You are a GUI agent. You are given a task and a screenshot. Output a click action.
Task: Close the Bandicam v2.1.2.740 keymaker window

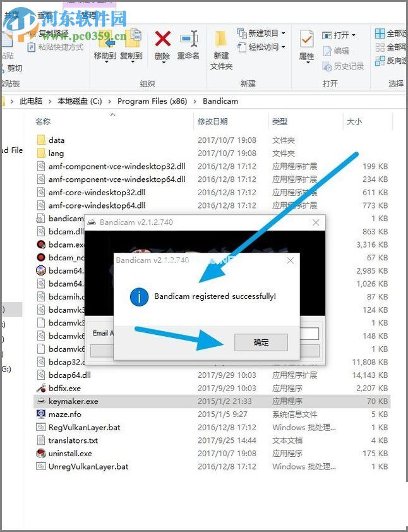coord(316,222)
